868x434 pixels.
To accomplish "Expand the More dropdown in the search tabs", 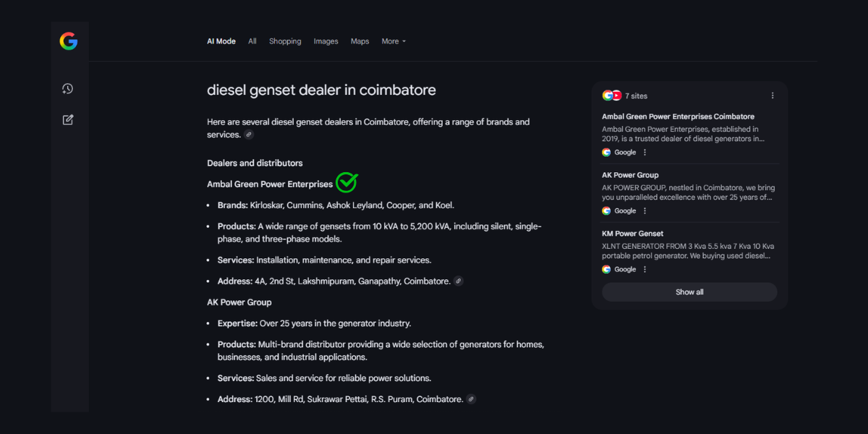I will (x=393, y=41).
